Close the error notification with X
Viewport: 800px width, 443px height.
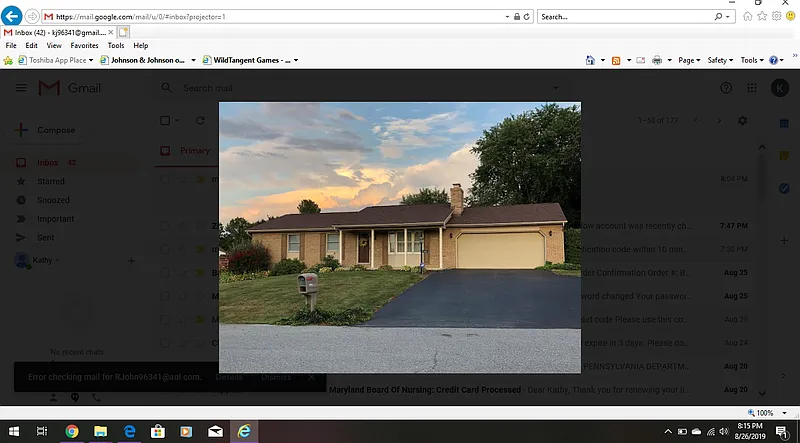click(x=311, y=377)
